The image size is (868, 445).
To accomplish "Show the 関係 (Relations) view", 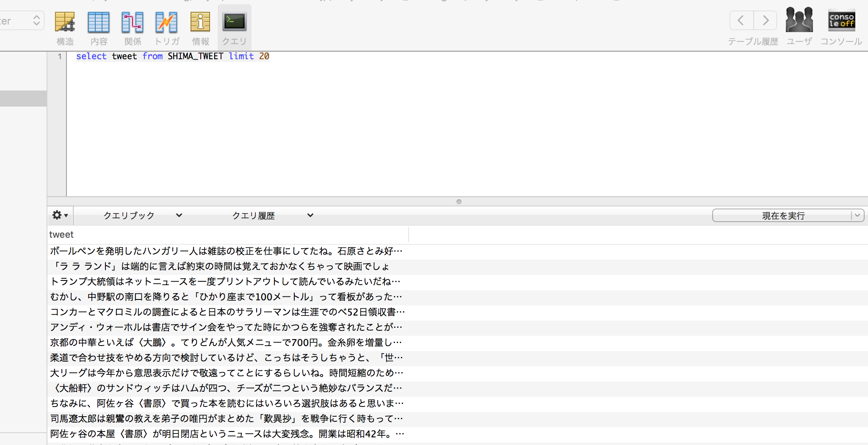I will click(x=133, y=27).
